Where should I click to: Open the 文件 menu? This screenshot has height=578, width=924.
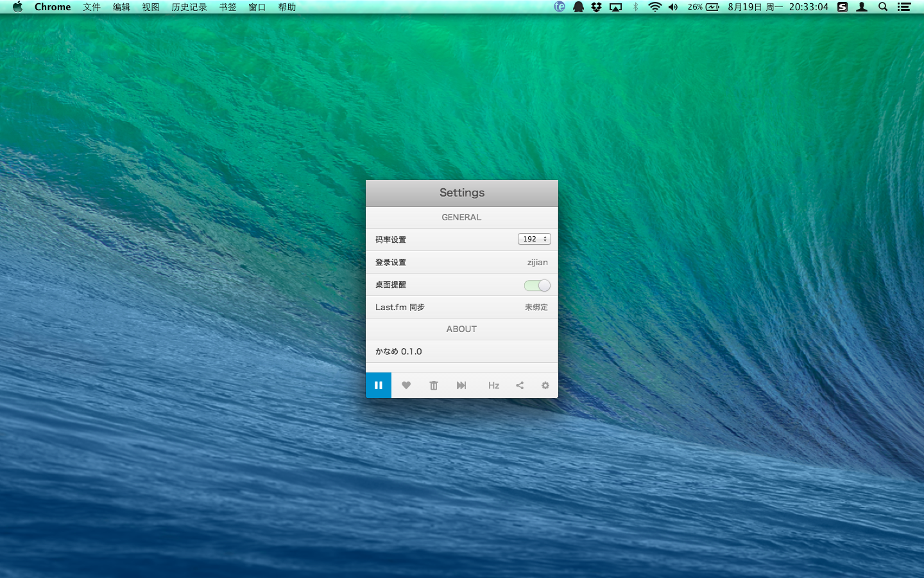(x=92, y=7)
